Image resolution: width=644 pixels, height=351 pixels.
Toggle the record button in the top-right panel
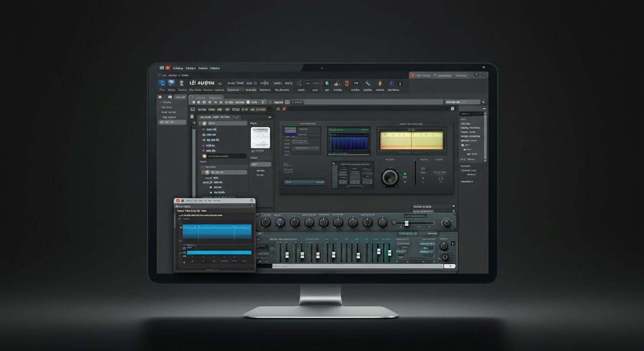click(413, 75)
